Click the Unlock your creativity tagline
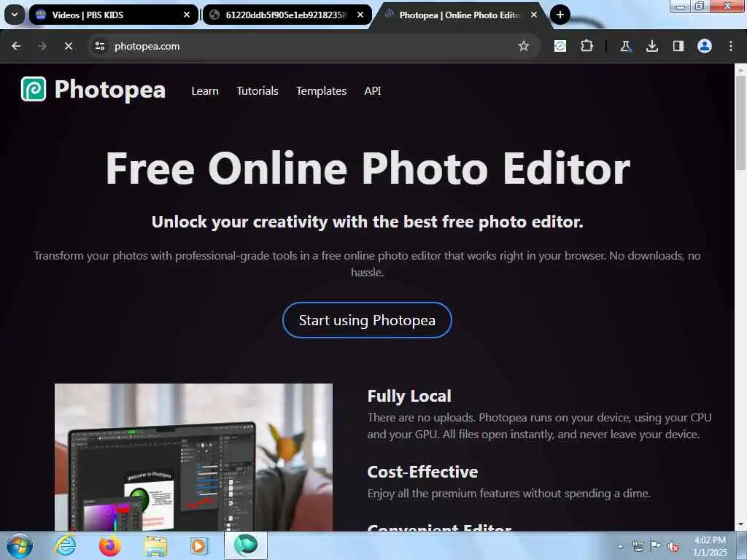The height and width of the screenshot is (560, 747). pos(368,222)
